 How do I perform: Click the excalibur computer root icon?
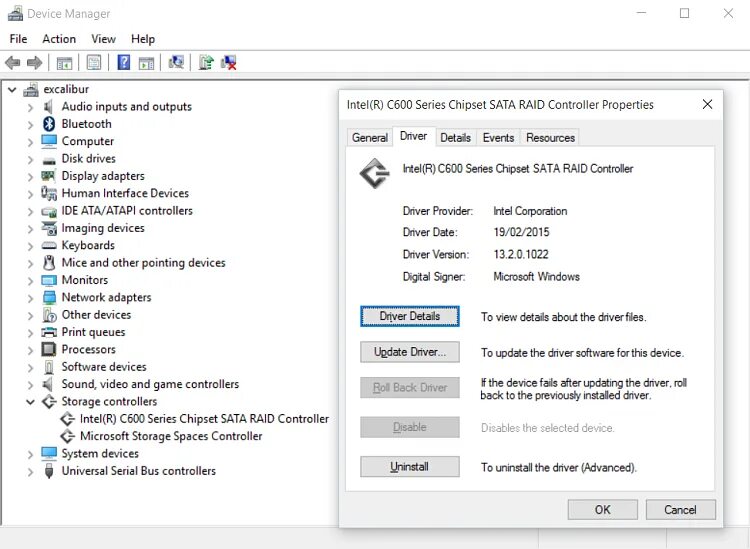31,89
